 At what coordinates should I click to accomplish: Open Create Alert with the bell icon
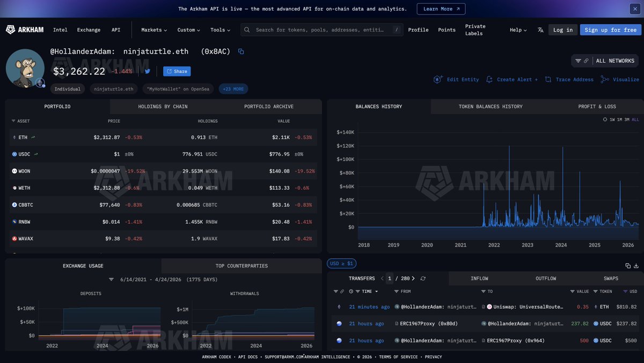point(489,79)
